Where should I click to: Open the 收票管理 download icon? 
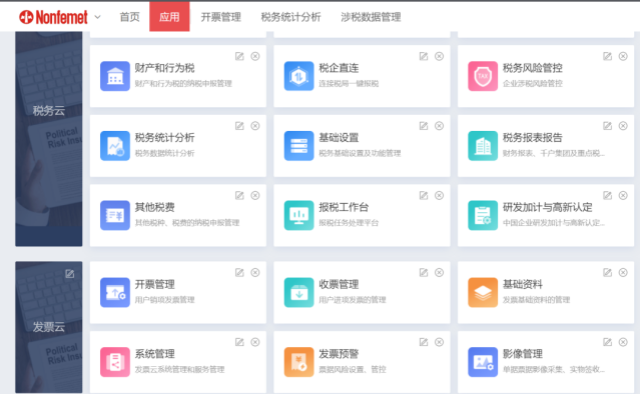point(299,292)
